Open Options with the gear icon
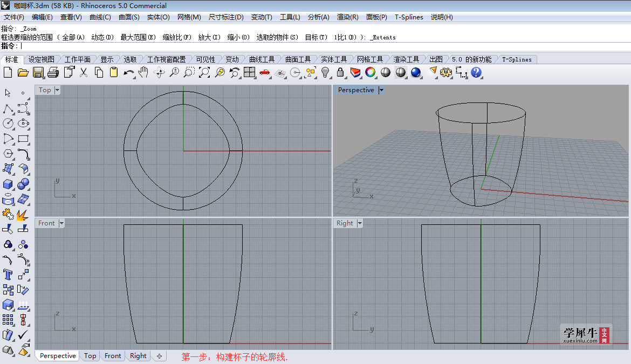631x364 pixels. tap(446, 72)
